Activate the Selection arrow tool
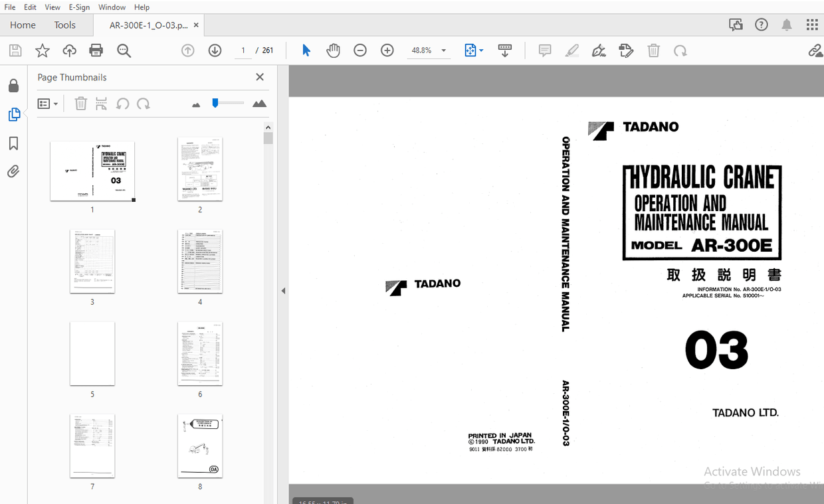 pos(306,50)
